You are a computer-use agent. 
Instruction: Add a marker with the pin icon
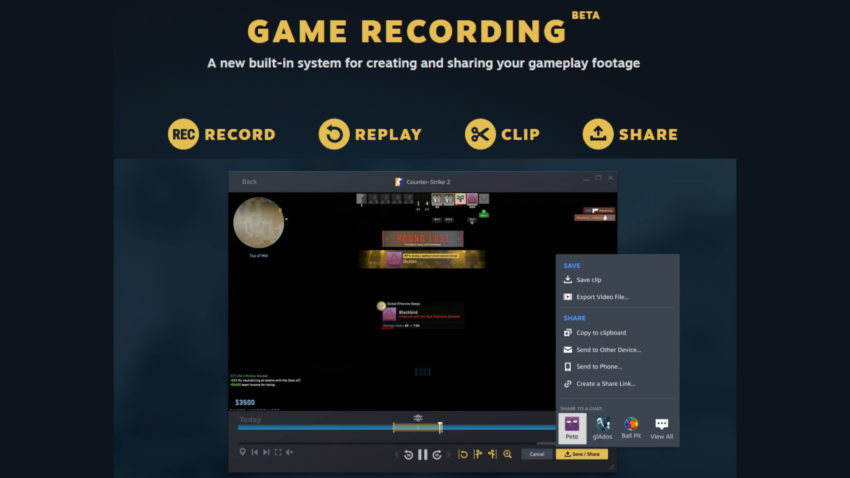tap(242, 453)
